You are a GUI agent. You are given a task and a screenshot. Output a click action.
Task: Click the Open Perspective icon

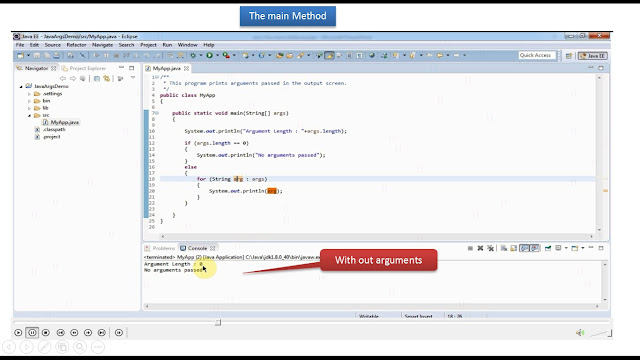click(569, 56)
